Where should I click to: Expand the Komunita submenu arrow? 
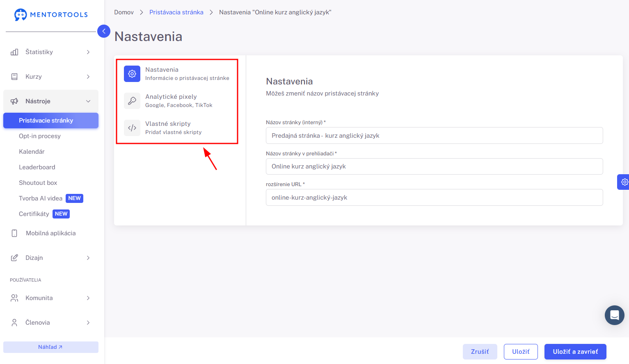pos(88,298)
